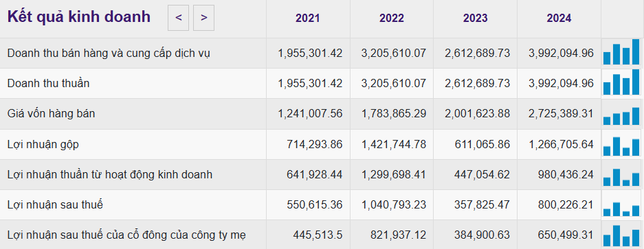Open the bar chart for Doanh thu bán hàng row
644x249 pixels.
621,52
